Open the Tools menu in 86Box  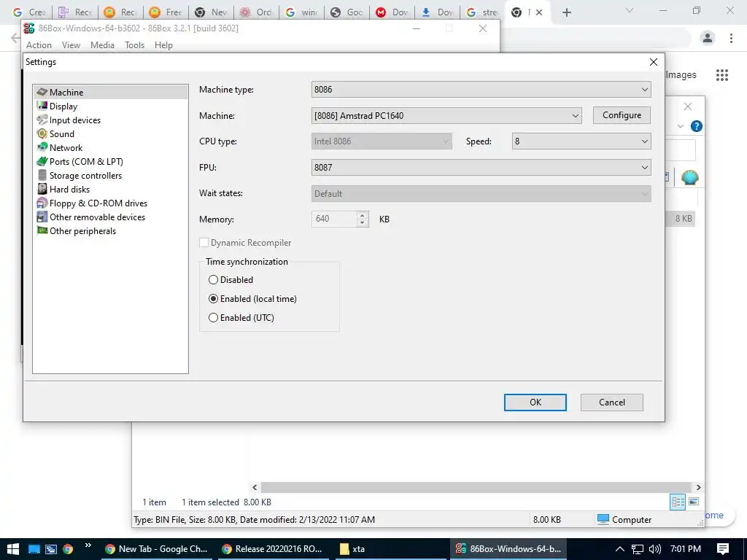(x=134, y=45)
